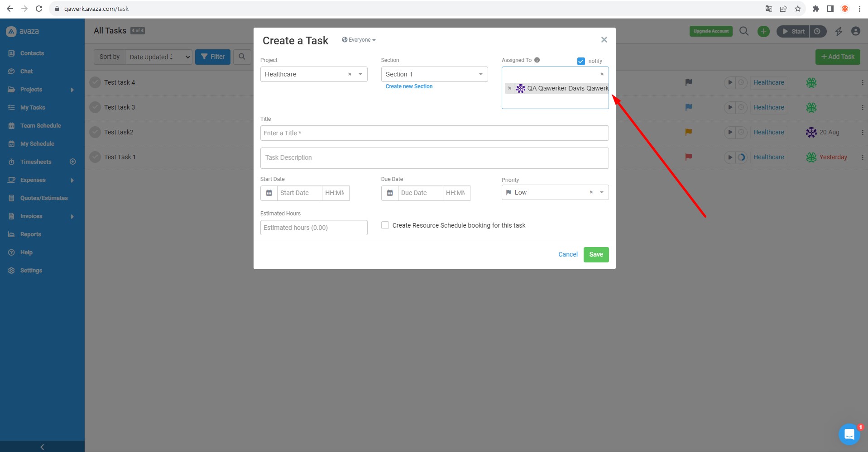Mark Test task 3 as complete
The height and width of the screenshot is (452, 868).
pos(95,107)
